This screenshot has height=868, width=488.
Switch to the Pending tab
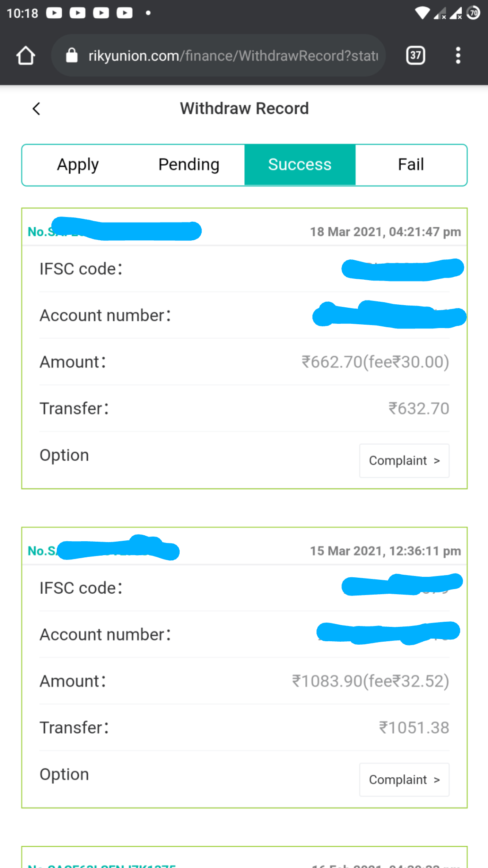[189, 164]
